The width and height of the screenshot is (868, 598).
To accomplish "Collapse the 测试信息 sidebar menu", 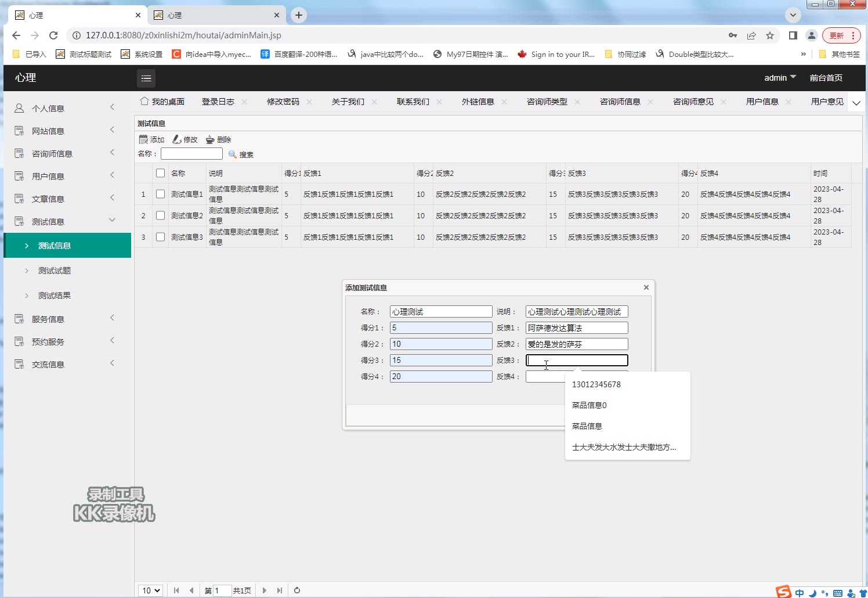I will coord(113,220).
